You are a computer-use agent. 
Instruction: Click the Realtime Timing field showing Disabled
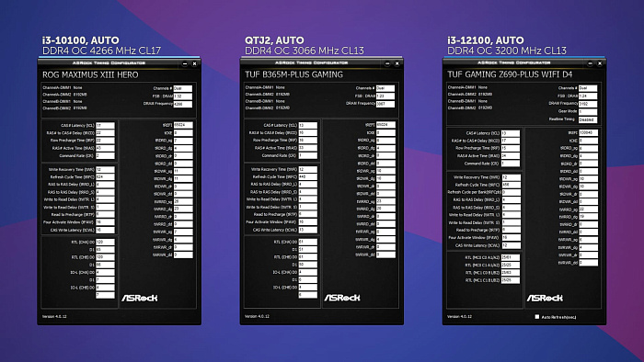coord(588,119)
